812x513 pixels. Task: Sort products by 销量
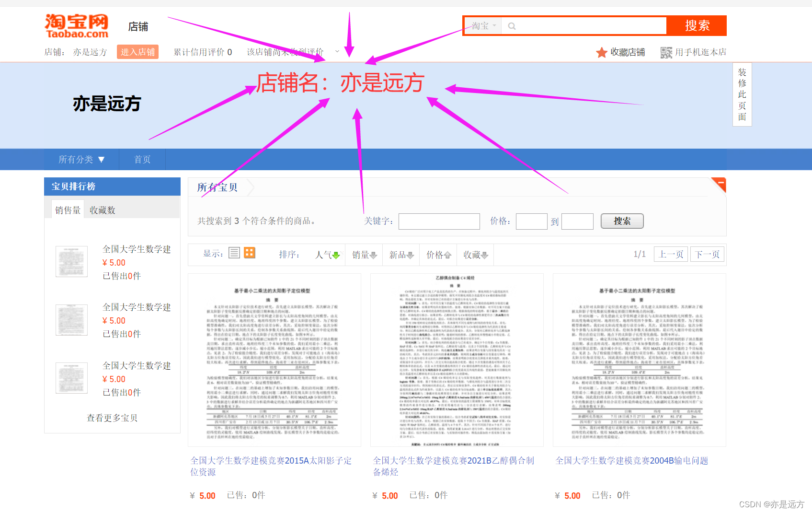coord(365,255)
